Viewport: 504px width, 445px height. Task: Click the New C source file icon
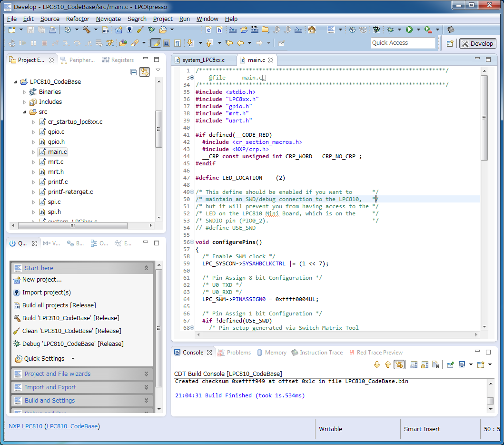208,30
